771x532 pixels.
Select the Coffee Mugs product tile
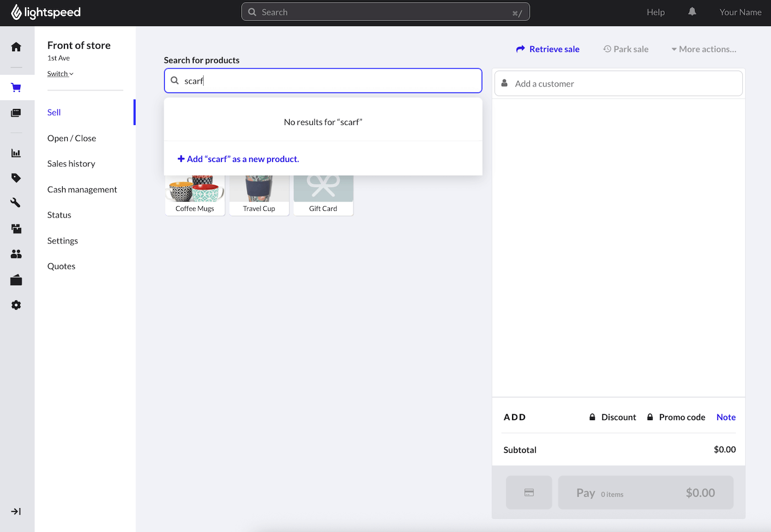click(x=195, y=196)
